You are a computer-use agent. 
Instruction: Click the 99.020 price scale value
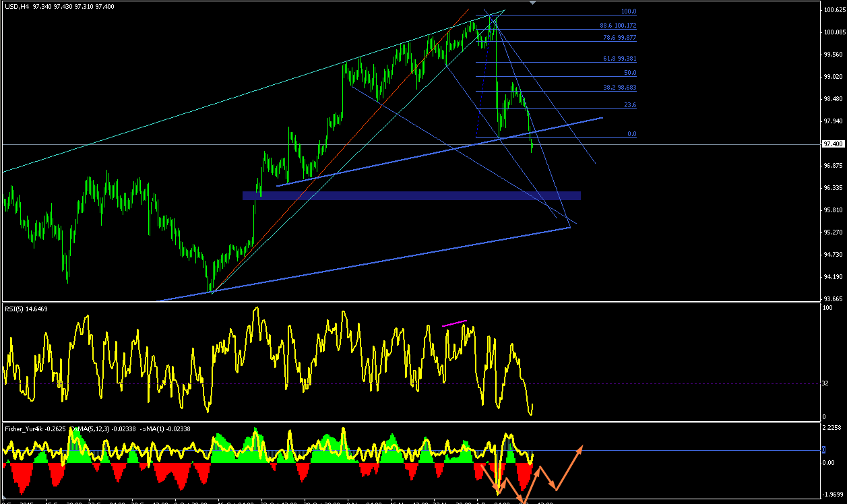tap(833, 77)
